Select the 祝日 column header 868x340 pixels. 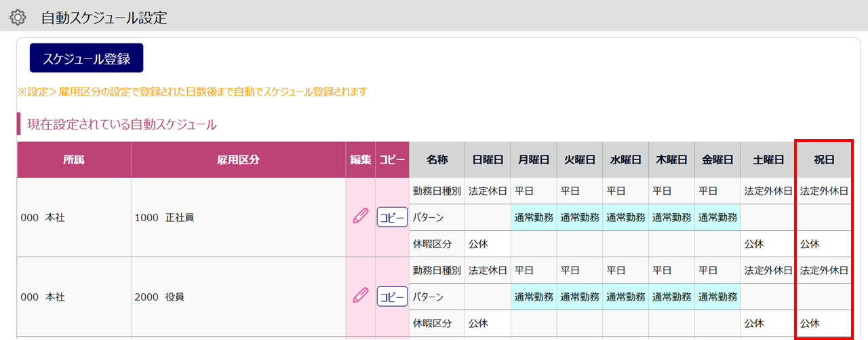824,159
